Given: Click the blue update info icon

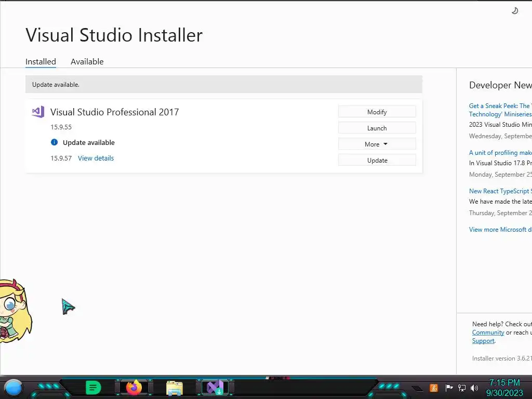Looking at the screenshot, I should coord(54,142).
